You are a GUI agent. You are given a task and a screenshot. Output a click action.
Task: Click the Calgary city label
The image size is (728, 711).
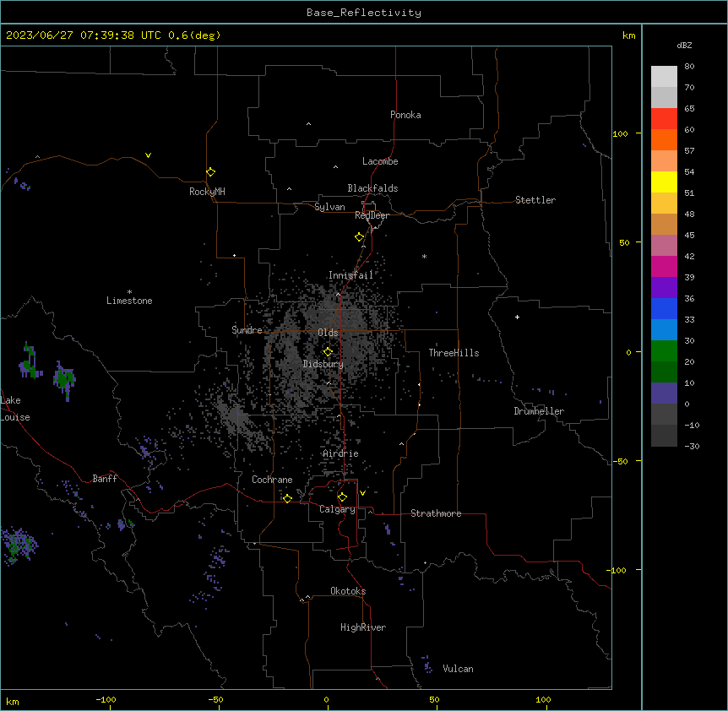click(x=338, y=509)
